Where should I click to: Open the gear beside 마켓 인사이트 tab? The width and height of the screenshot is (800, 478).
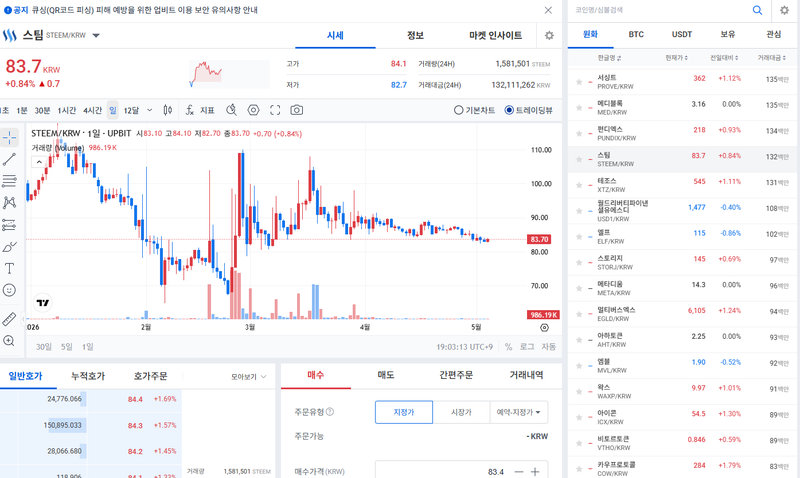click(x=549, y=35)
